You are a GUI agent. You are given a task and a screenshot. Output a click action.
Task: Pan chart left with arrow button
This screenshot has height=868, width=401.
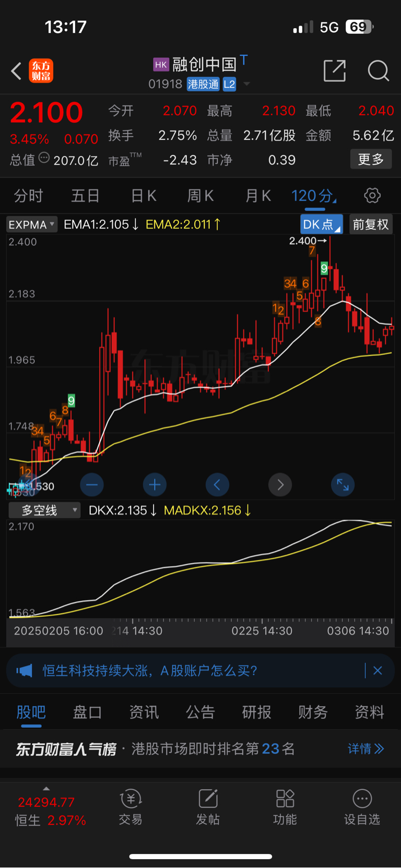(217, 485)
